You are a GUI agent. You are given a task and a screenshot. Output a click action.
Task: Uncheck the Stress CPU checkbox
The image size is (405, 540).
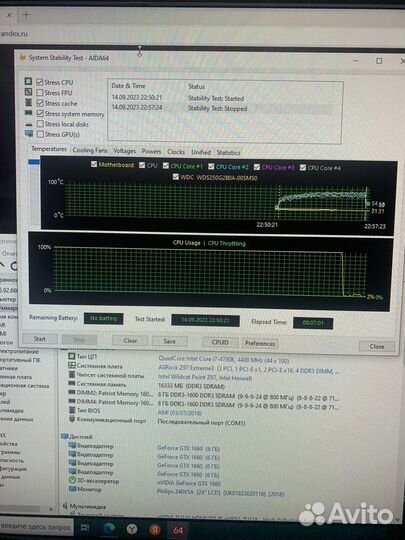click(40, 82)
